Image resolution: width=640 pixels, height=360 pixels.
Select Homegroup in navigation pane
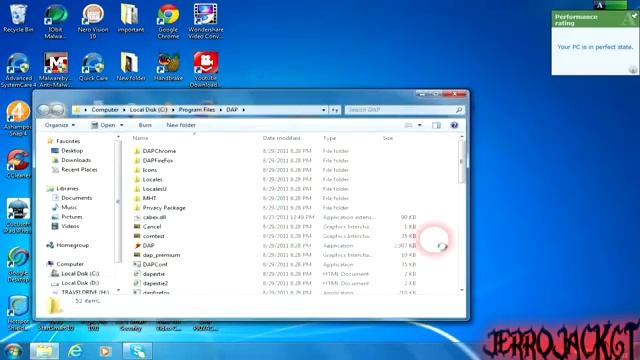[68, 245]
